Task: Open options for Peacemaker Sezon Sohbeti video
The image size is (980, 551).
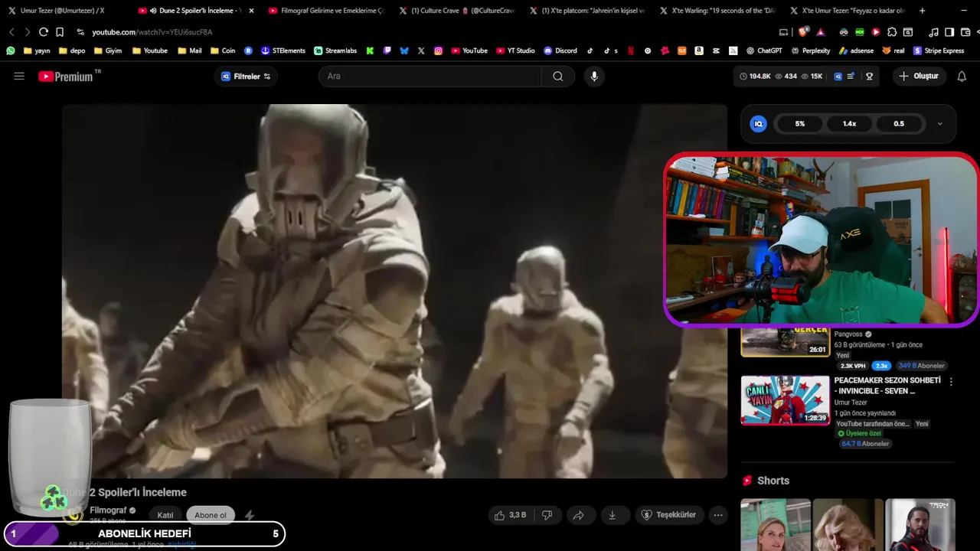Action: (951, 381)
